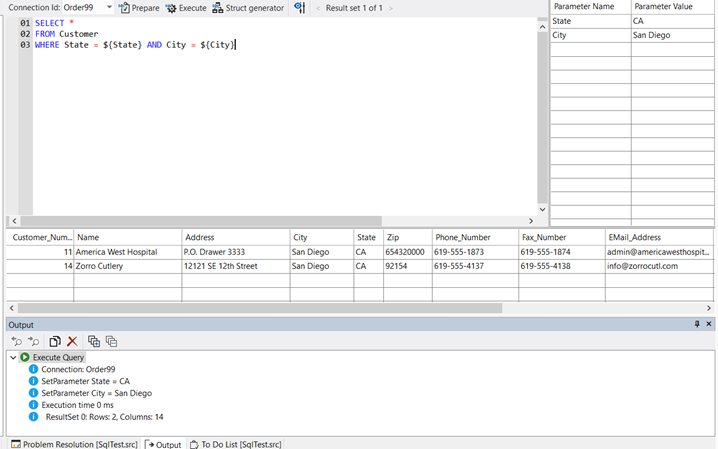Click the Fax_Number column header
This screenshot has width=718, height=449.
coord(561,237)
